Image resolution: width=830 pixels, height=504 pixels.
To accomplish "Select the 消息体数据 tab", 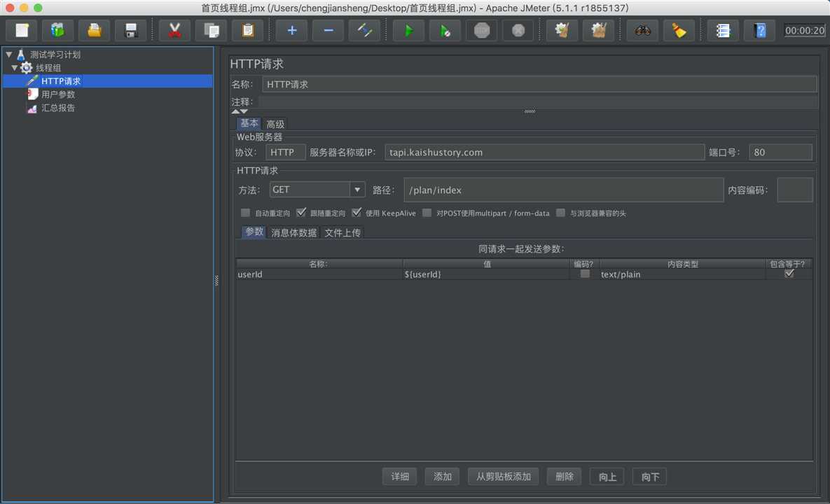I will point(293,232).
